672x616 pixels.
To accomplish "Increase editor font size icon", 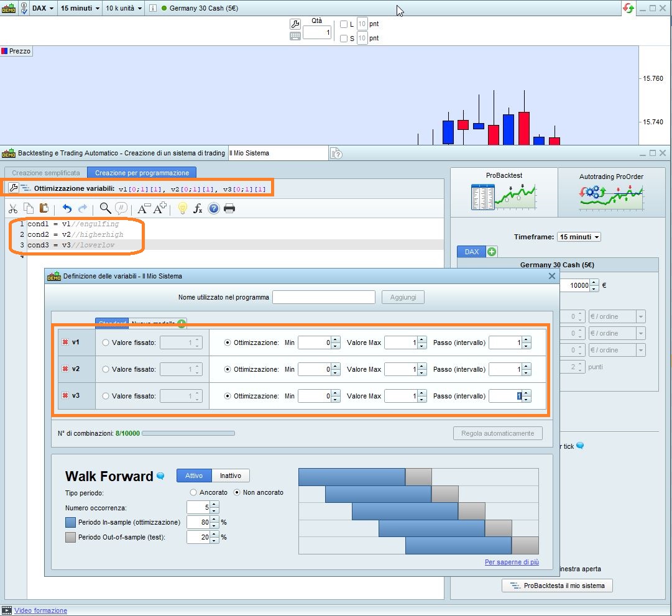I will click(160, 208).
